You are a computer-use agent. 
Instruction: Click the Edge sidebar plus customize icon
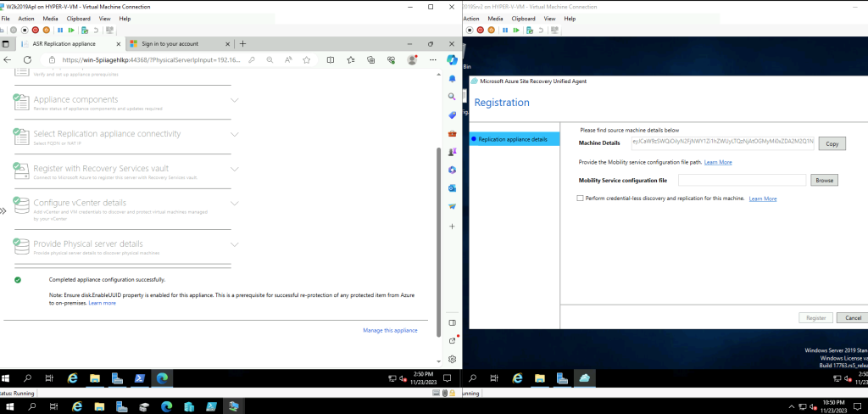point(453,227)
